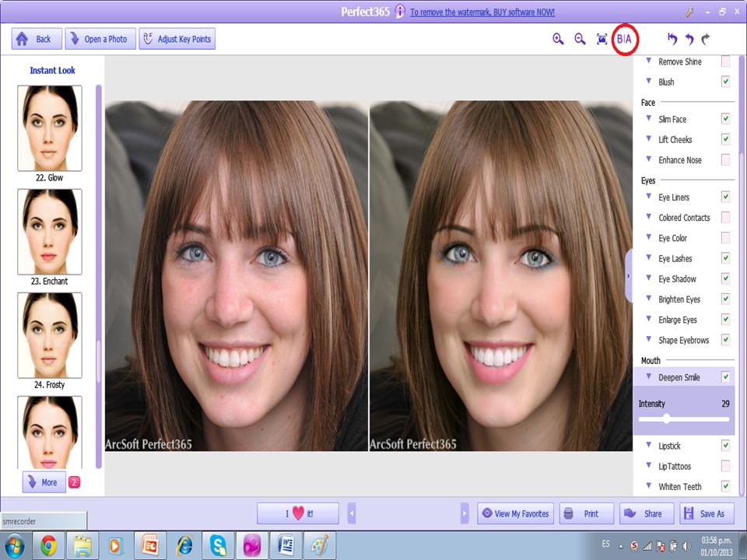
Task: Uncheck the Lipstick checkbox
Action: [x=725, y=445]
